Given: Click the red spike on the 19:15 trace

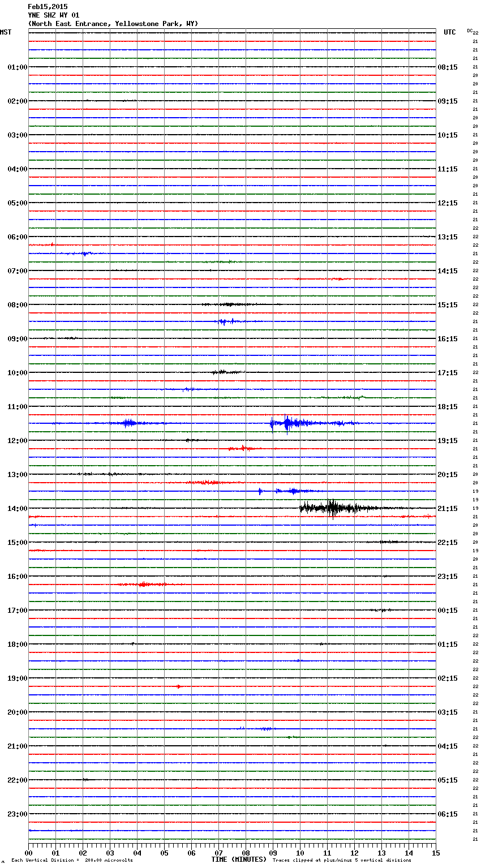Looking at the screenshot, I should click(x=179, y=686).
